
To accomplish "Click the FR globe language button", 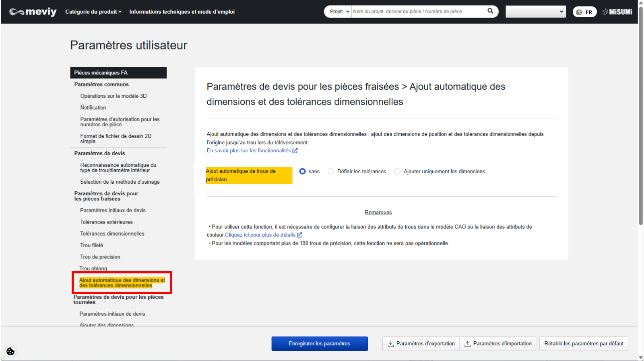I will coord(584,12).
